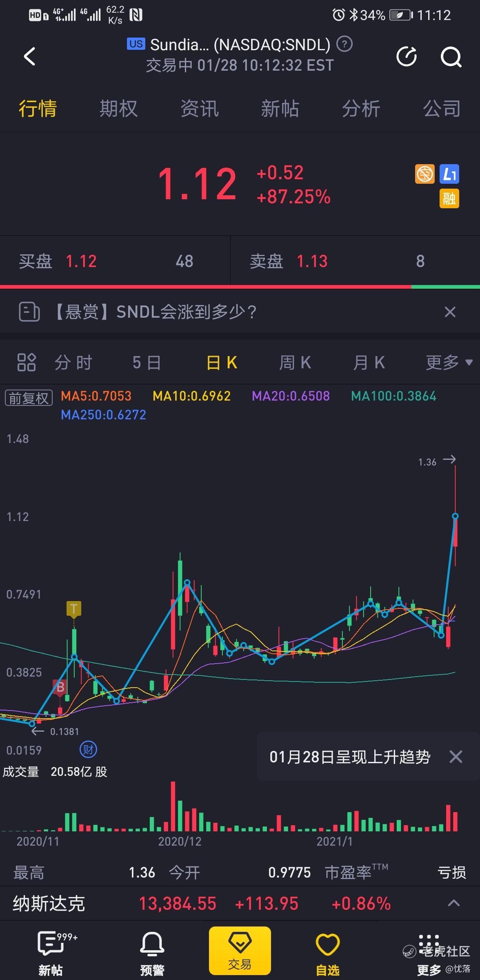Tap the T marker on the chart
This screenshot has width=480, height=980.
pos(74,609)
